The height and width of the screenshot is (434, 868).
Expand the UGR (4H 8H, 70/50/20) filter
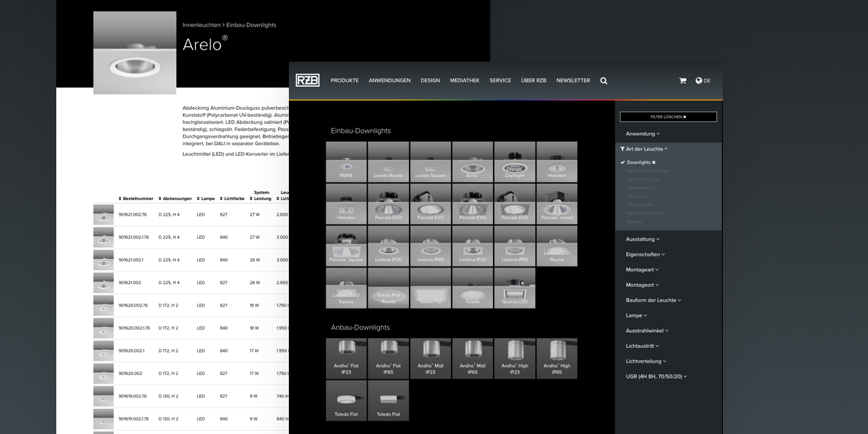coord(656,376)
